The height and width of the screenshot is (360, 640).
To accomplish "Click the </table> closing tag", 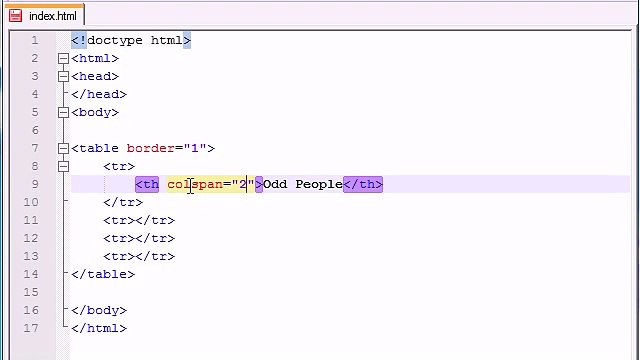I will click(x=103, y=274).
